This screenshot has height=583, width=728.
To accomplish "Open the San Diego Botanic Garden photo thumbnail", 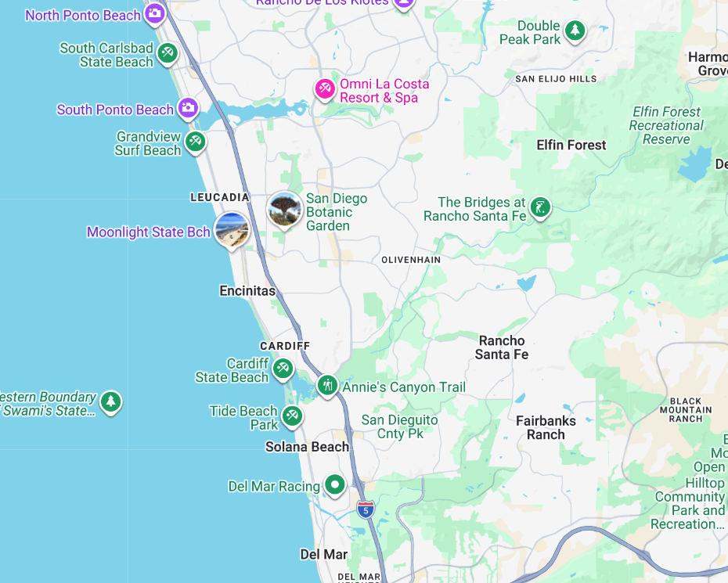I will (285, 211).
